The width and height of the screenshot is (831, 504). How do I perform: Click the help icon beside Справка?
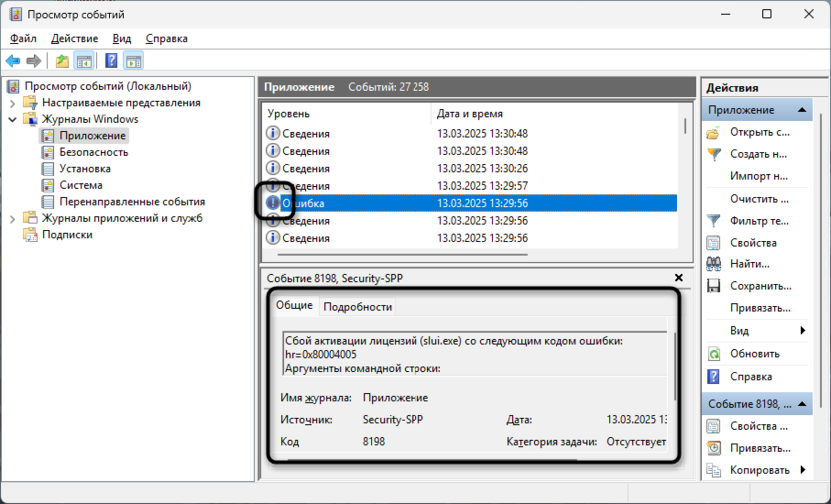714,377
